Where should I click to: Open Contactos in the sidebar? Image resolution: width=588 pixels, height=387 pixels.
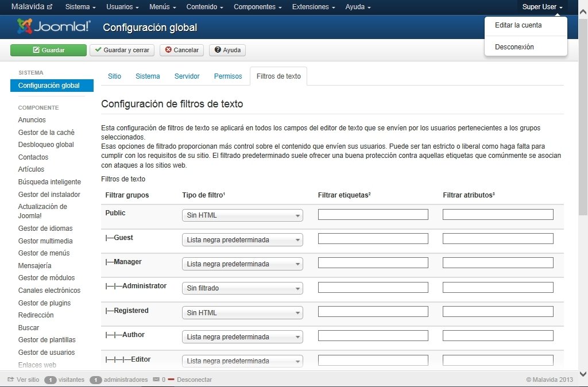coord(33,157)
